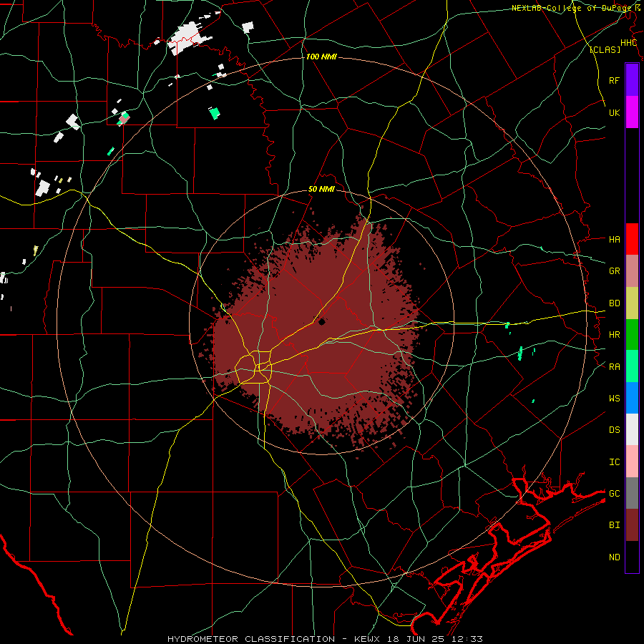Click the gray GC legend color swatch
Image resolution: width=644 pixels, height=644 pixels.
click(632, 493)
